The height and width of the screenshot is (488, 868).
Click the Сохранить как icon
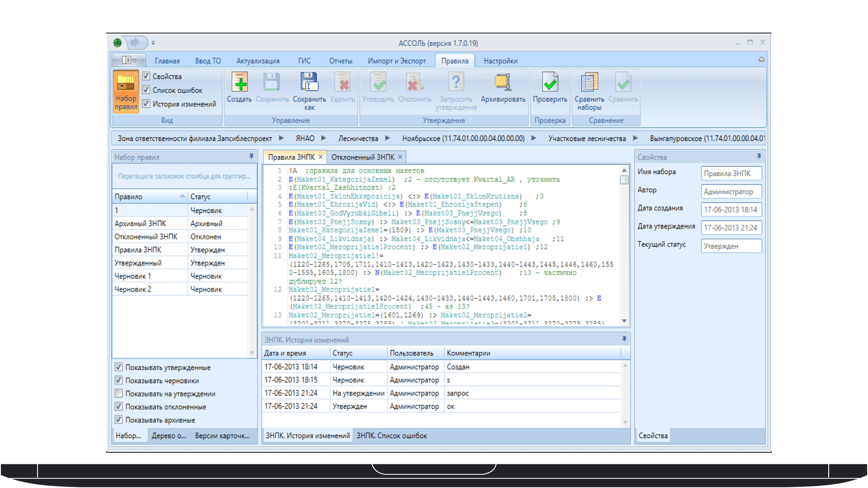(x=309, y=91)
